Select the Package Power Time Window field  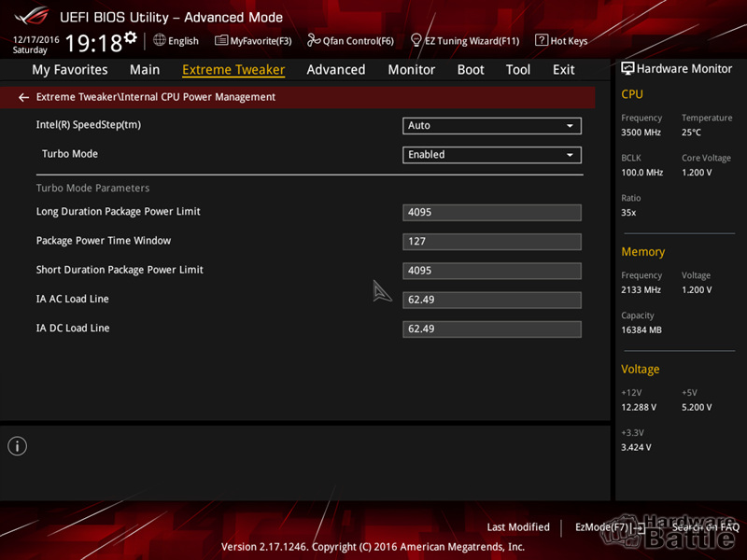tap(492, 242)
